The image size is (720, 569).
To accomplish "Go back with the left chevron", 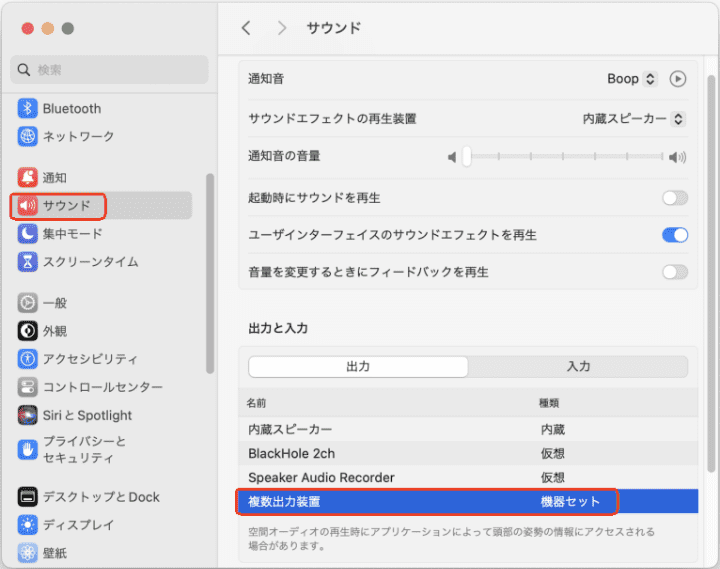I will tap(246, 28).
